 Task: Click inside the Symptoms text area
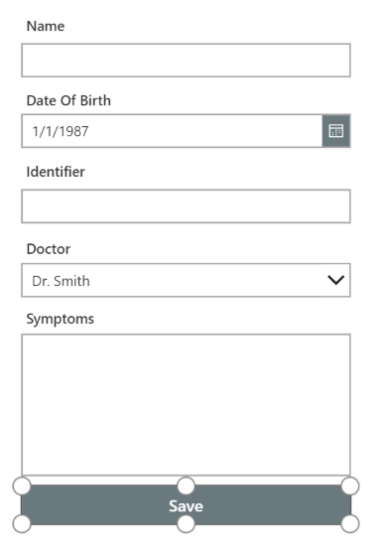pyautogui.click(x=186, y=405)
